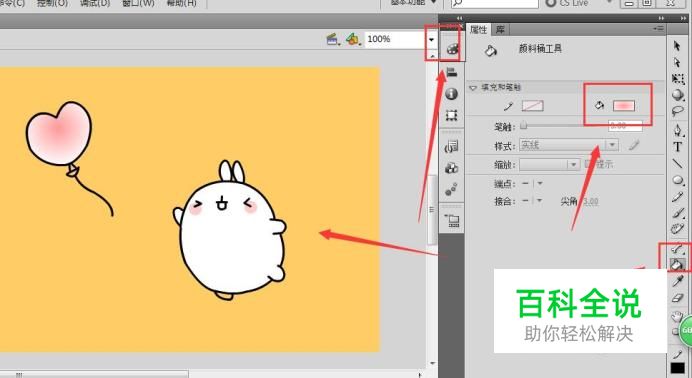Click the Edit Scene clapperboard icon
692x378 pixels.
click(x=333, y=39)
